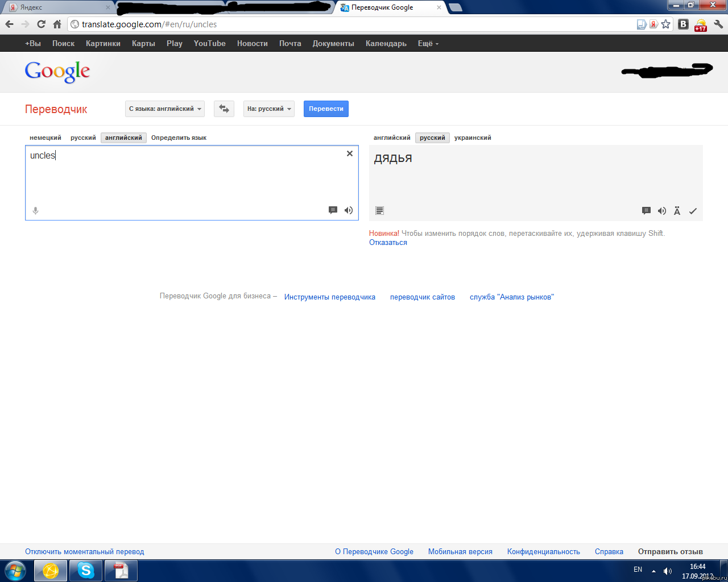Open Windows Start menu orb
This screenshot has height=582, width=728.
[15, 570]
